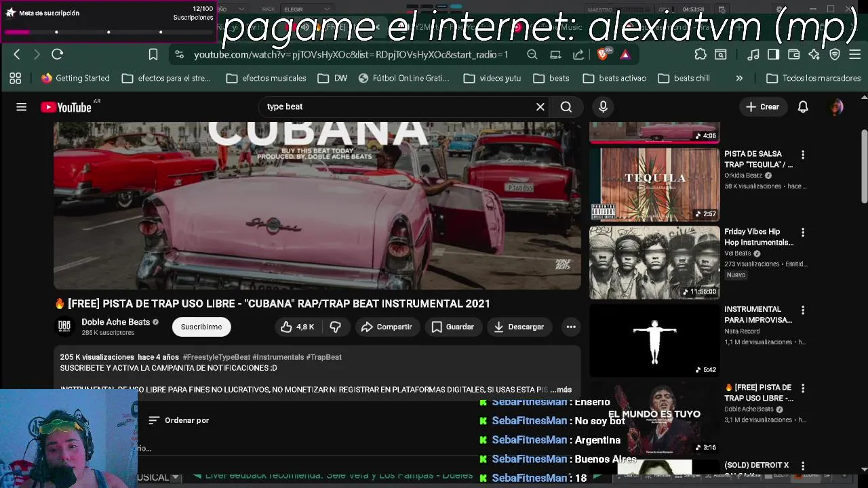Click the Crear button
868x488 pixels.
coord(762,106)
